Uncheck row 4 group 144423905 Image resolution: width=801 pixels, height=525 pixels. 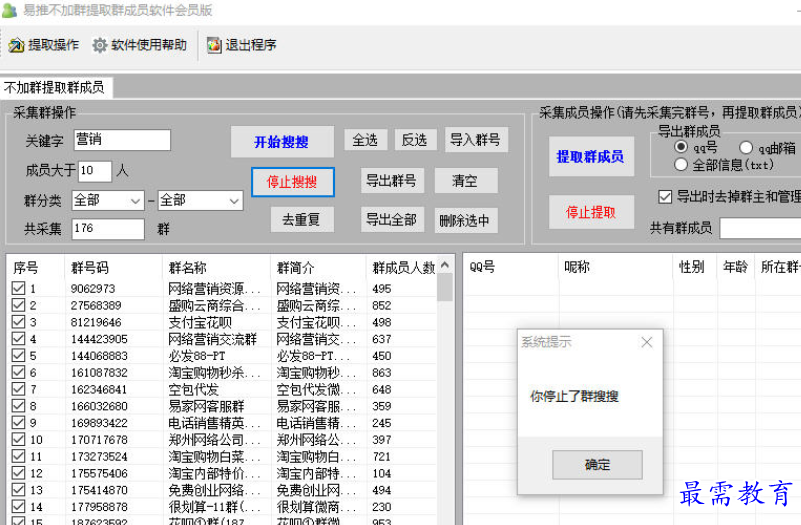[x=18, y=339]
